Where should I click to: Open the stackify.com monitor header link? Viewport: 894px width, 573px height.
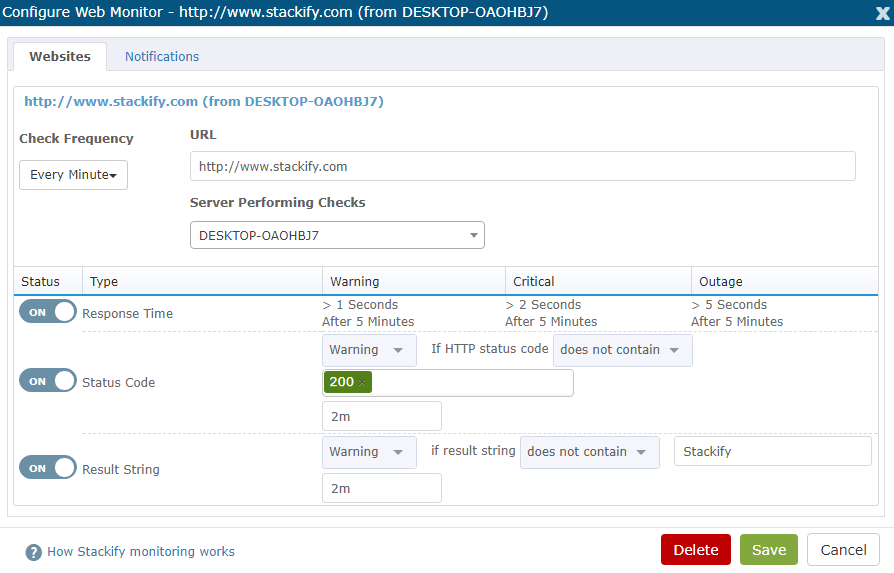[x=204, y=101]
